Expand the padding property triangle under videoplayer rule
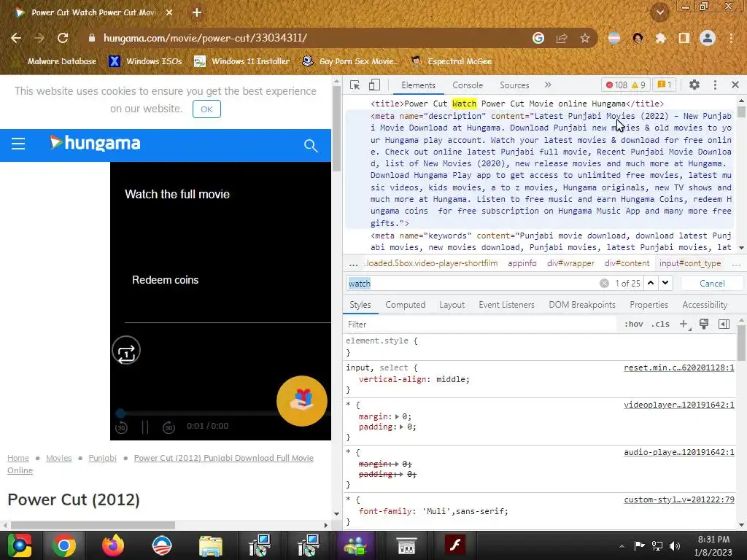Image resolution: width=747 pixels, height=560 pixels. [x=402, y=427]
